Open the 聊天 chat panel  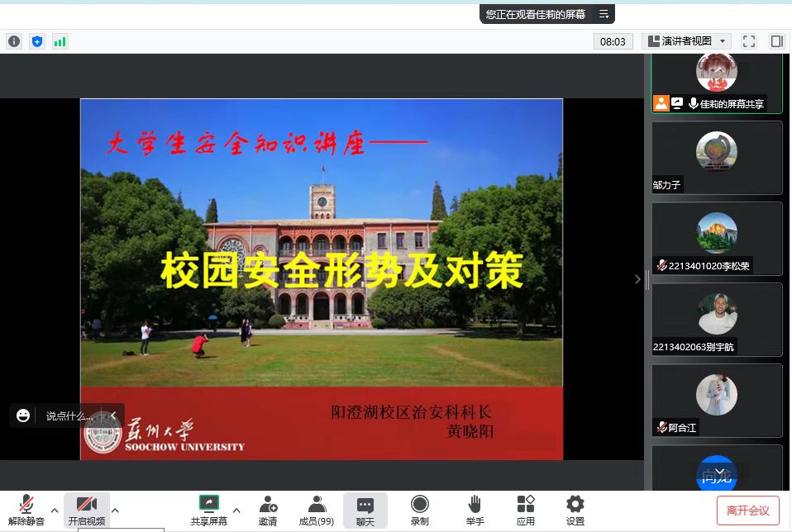365,510
